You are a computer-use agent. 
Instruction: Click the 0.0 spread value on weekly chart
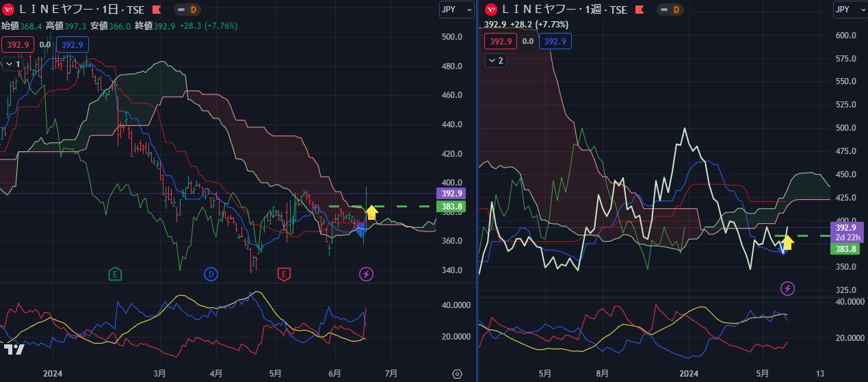click(x=527, y=41)
